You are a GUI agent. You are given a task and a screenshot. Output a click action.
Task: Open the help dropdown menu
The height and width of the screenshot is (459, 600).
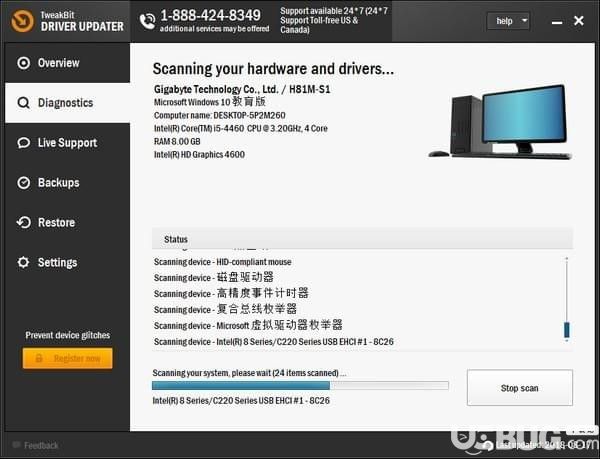coord(508,21)
